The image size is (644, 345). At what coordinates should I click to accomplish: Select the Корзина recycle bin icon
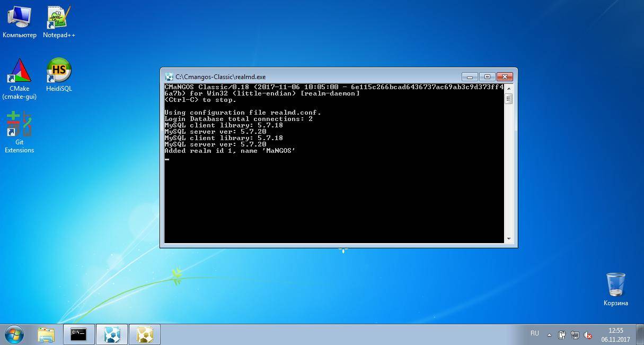(615, 290)
